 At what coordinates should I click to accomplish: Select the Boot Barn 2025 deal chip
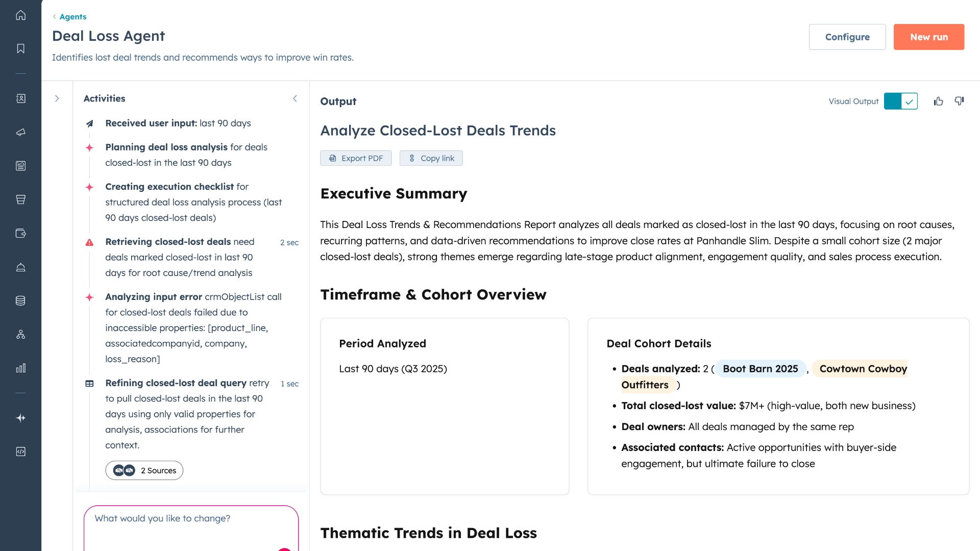759,368
